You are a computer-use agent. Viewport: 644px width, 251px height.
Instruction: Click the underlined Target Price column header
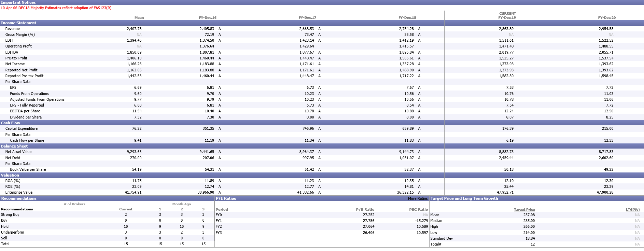tap(524, 209)
